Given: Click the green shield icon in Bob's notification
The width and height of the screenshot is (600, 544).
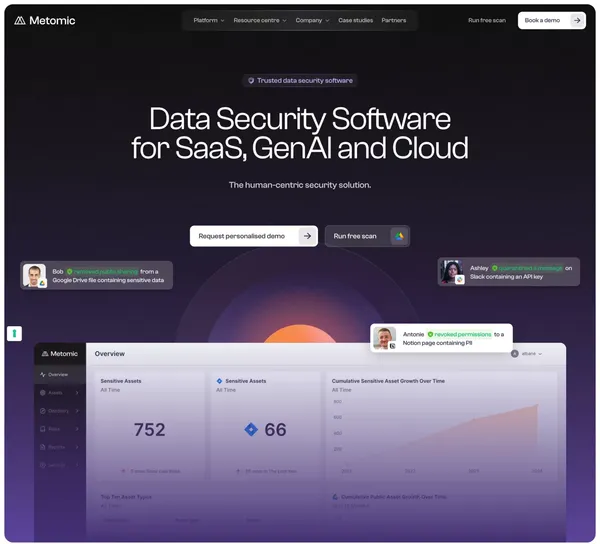Looking at the screenshot, I should [70, 272].
